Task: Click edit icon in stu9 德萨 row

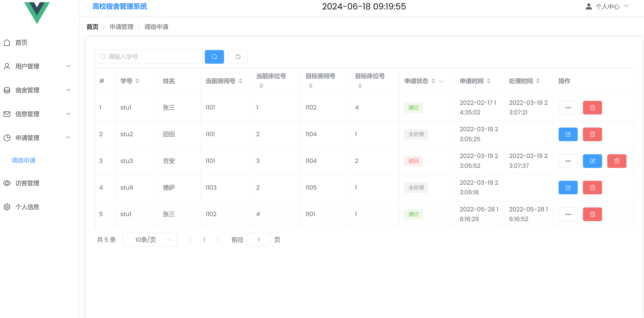Action: 568,188
